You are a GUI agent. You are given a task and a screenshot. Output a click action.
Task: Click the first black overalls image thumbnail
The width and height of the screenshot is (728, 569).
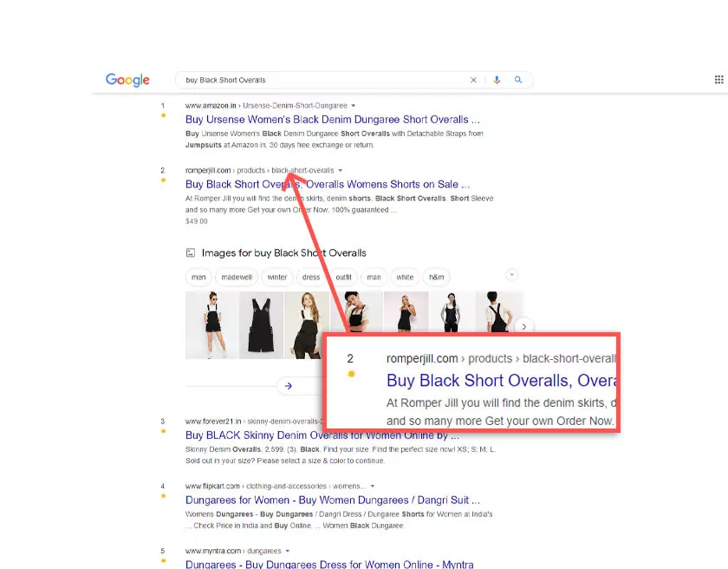pos(211,324)
